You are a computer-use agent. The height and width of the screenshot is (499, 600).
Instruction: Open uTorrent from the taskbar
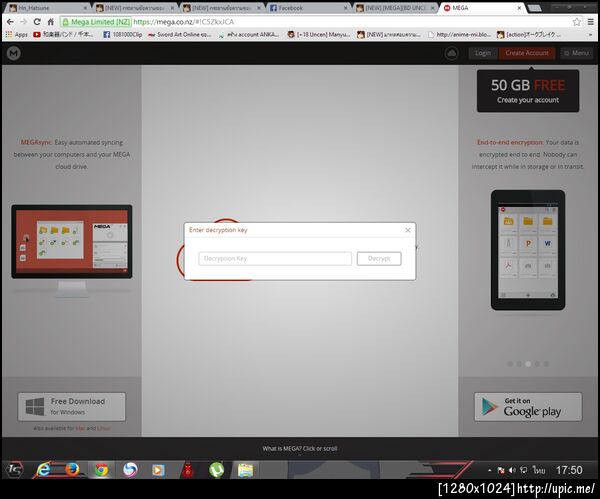216,470
